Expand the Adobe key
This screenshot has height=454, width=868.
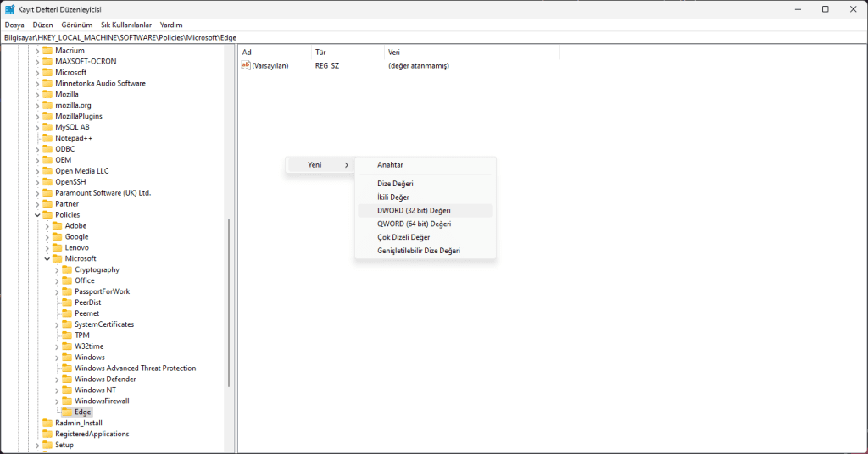tap(47, 225)
